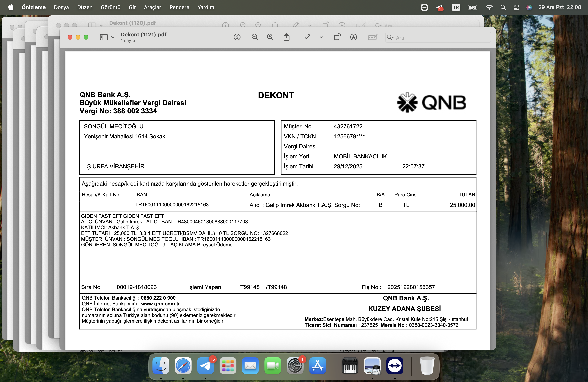Open the Share button in Dekont (1121) toolbar
This screenshot has width=588, height=382.
point(286,37)
